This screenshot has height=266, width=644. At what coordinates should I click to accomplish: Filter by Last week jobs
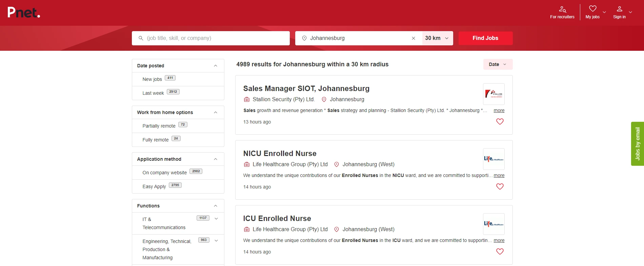coord(153,93)
